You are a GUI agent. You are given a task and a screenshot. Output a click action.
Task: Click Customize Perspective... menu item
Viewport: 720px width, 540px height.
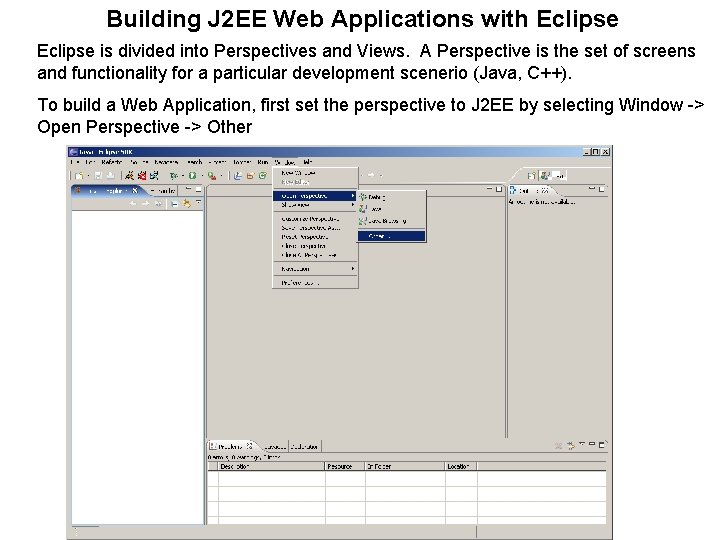pyautogui.click(x=315, y=219)
